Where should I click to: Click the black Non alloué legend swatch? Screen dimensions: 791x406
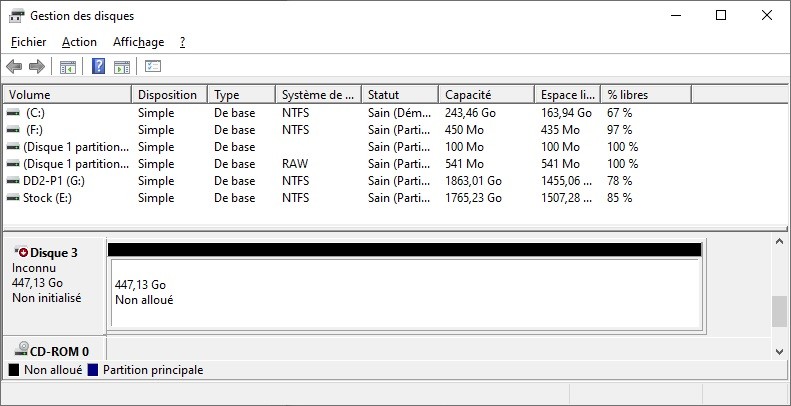click(x=14, y=370)
